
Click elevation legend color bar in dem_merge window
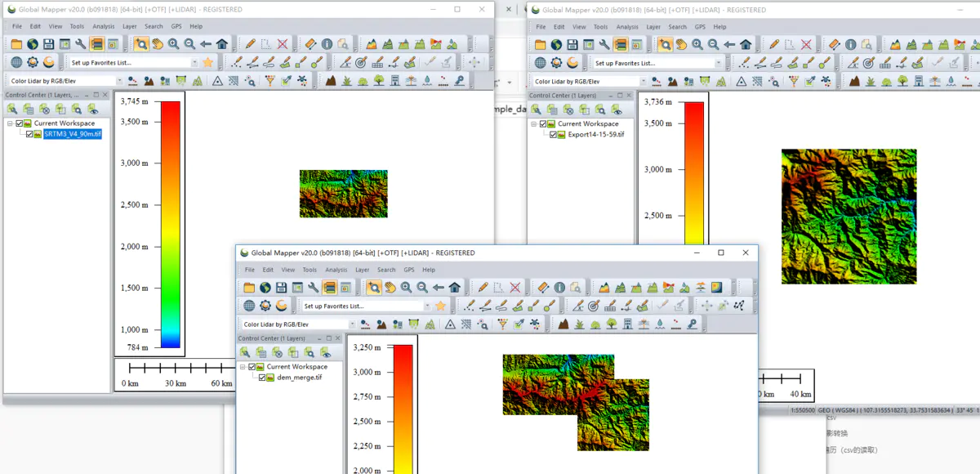[x=403, y=409]
